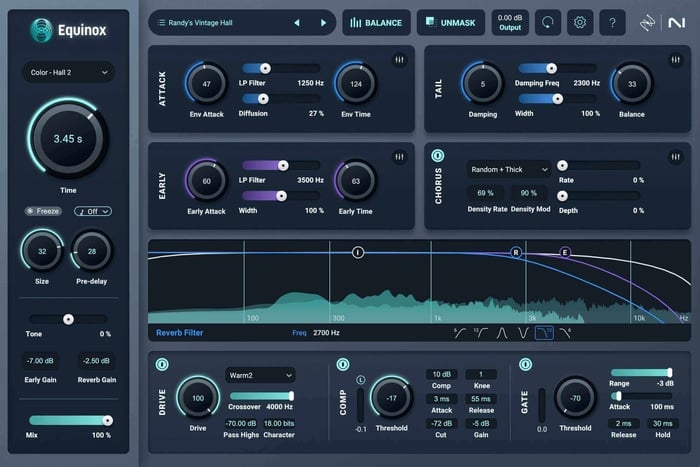Click the Chorus Depth slider
Image resolution: width=700 pixels, height=467 pixels.
point(599,196)
